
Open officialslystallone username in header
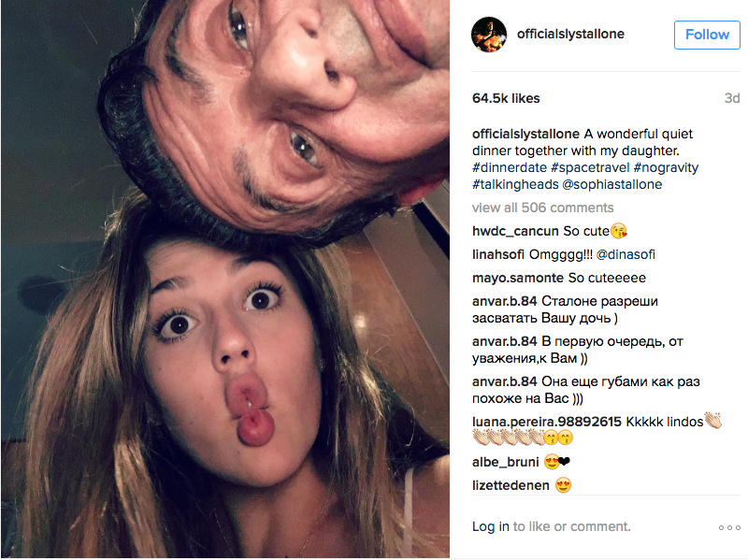point(570,35)
